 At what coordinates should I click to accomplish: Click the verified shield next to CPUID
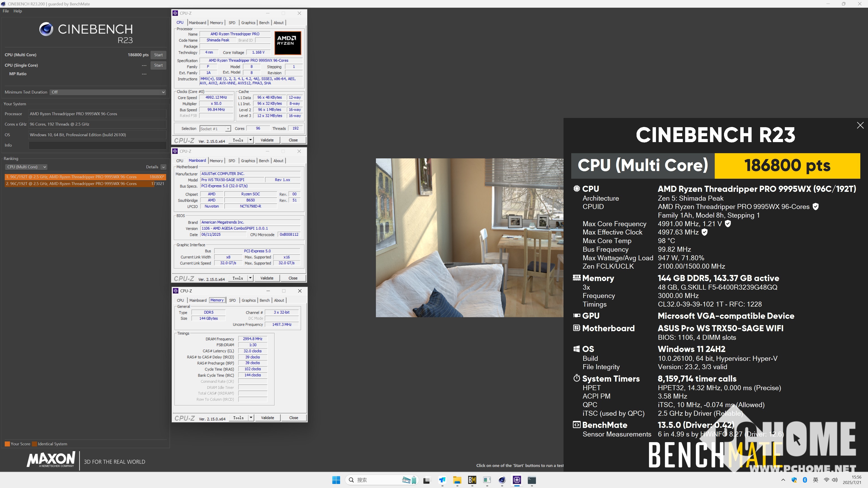[x=815, y=206]
